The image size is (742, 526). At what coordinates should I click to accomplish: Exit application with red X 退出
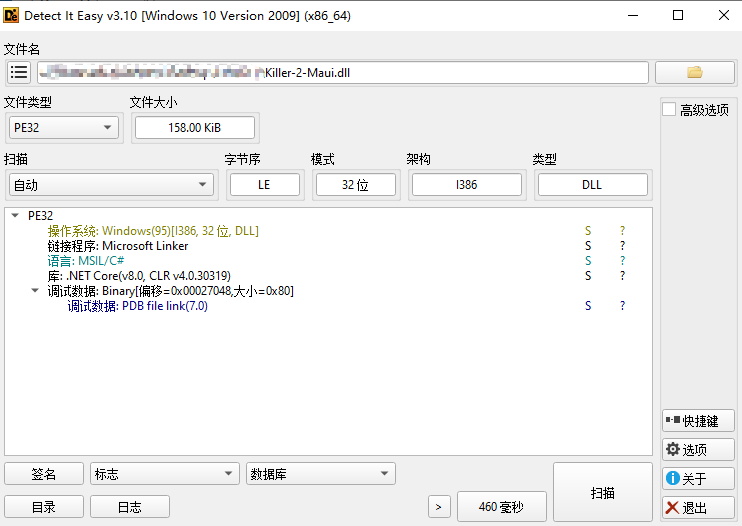point(698,508)
